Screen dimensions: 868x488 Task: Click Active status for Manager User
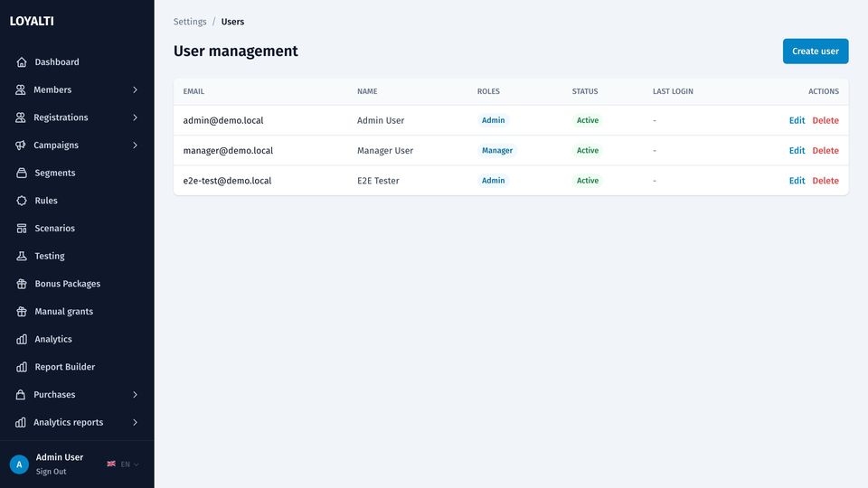[588, 151]
